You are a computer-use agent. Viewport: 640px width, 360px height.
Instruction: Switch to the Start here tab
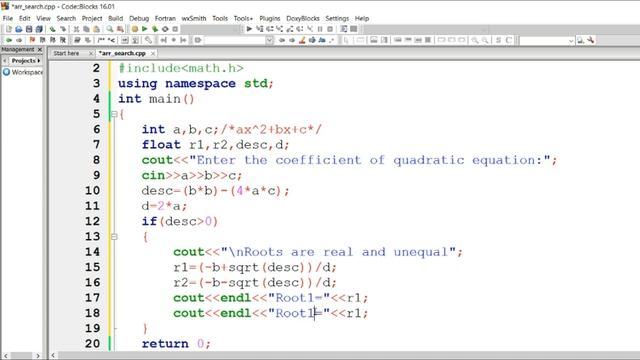click(67, 53)
